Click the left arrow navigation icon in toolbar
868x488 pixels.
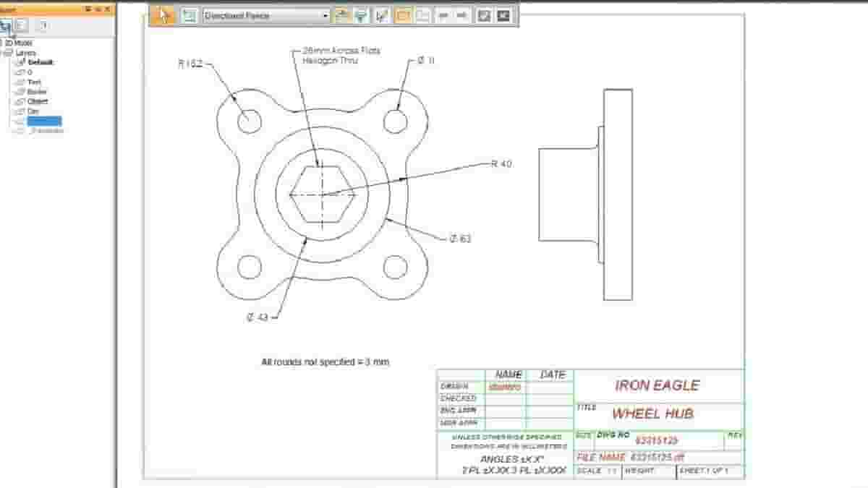(x=442, y=14)
